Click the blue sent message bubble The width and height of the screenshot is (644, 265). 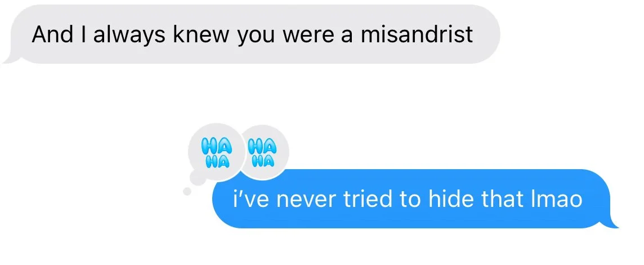coord(415,198)
